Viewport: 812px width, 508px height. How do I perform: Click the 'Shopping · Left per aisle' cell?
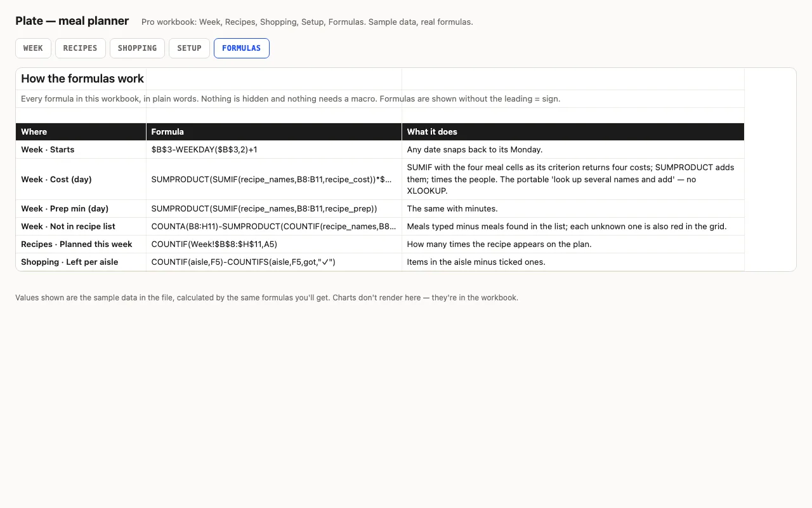tap(81, 262)
